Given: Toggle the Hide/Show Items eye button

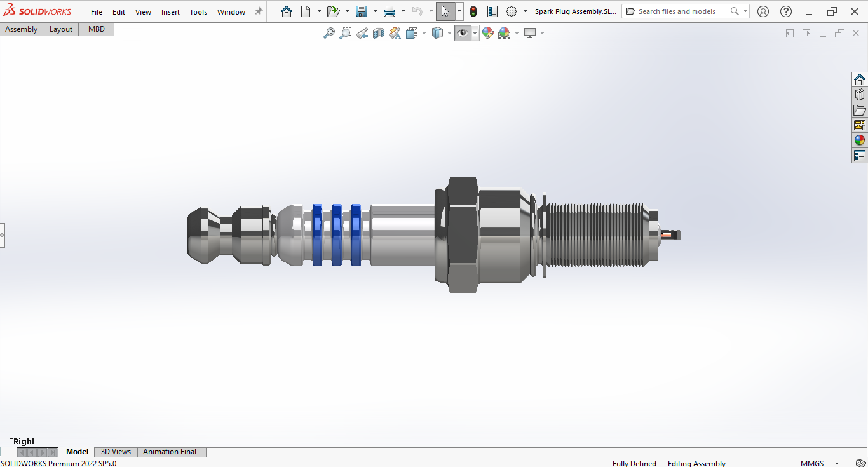Looking at the screenshot, I should (463, 33).
